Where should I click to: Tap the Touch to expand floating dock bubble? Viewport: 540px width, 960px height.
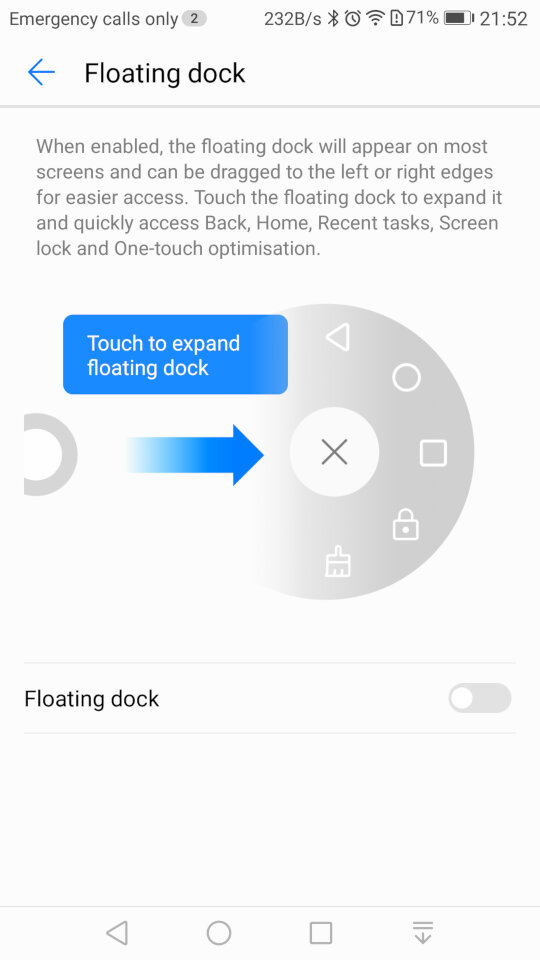175,354
